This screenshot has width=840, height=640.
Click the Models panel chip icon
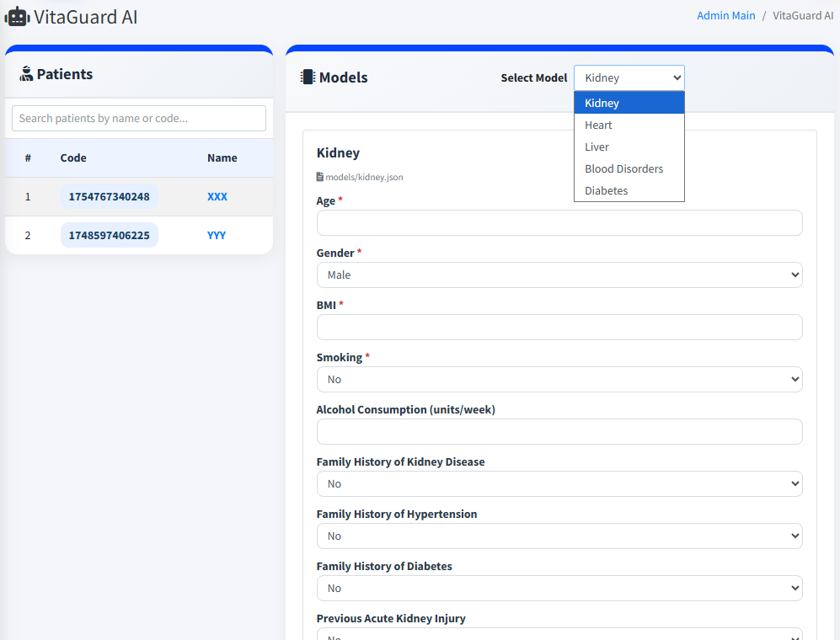[x=308, y=77]
